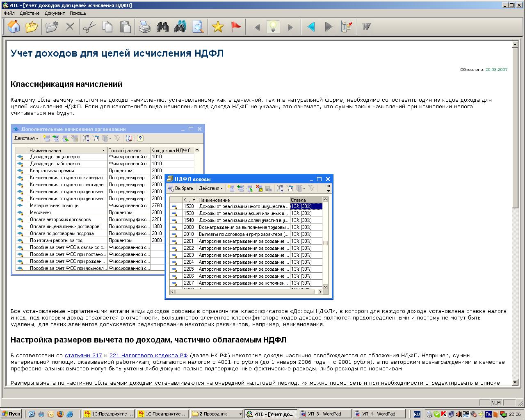Launch Firefox from quick launch
Screen dimensions: 525x420
point(60,414)
